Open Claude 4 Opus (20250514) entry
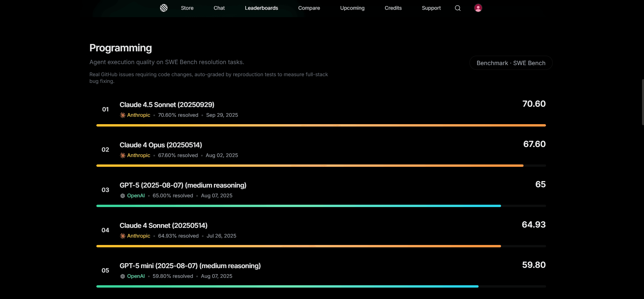The height and width of the screenshot is (299, 644). pos(161,145)
